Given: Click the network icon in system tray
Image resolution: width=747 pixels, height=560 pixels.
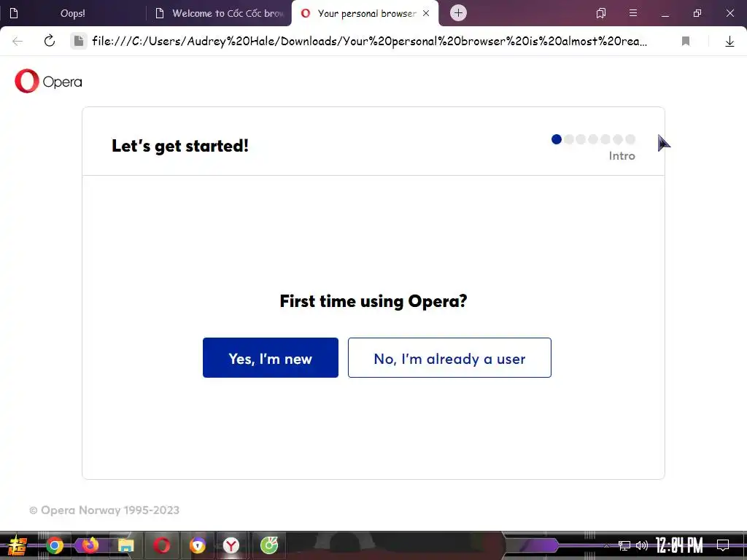Looking at the screenshot, I should tap(624, 545).
